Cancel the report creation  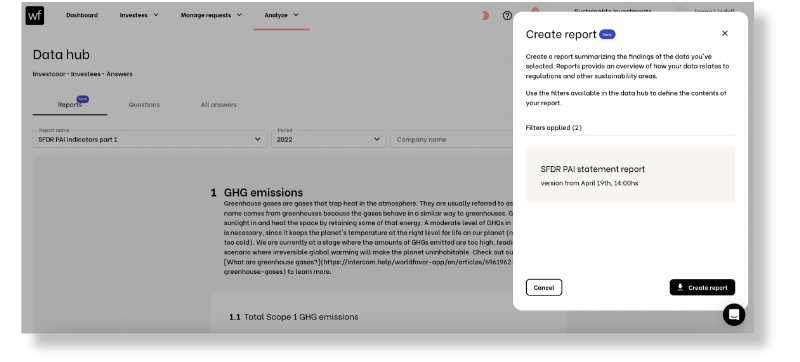pyautogui.click(x=544, y=288)
